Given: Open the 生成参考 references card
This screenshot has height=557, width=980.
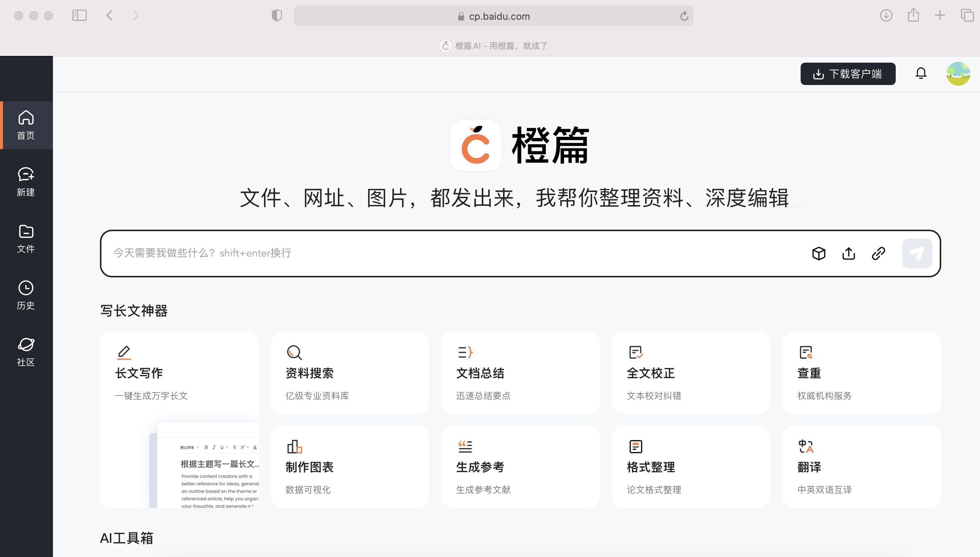Looking at the screenshot, I should [520, 467].
